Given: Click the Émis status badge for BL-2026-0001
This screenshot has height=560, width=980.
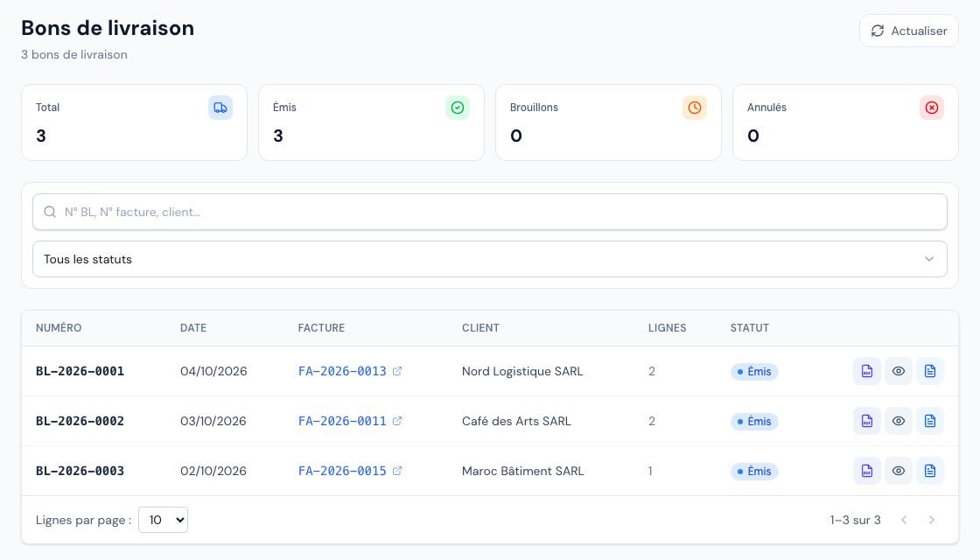Looking at the screenshot, I should (x=754, y=371).
